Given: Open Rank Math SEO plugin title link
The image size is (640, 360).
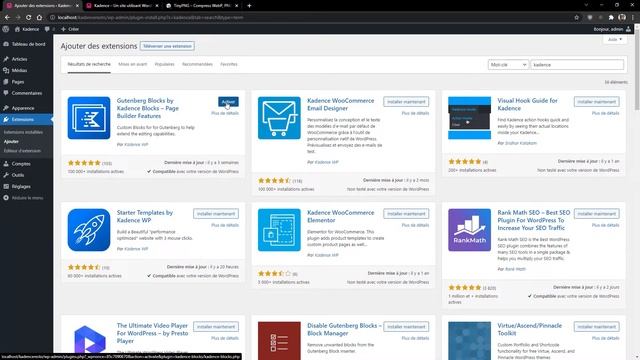Looking at the screenshot, I should [533, 220].
